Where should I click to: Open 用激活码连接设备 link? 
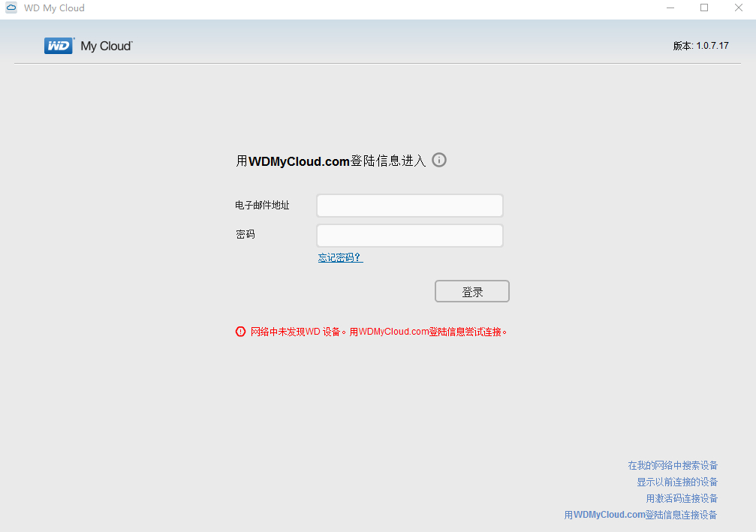(x=682, y=498)
